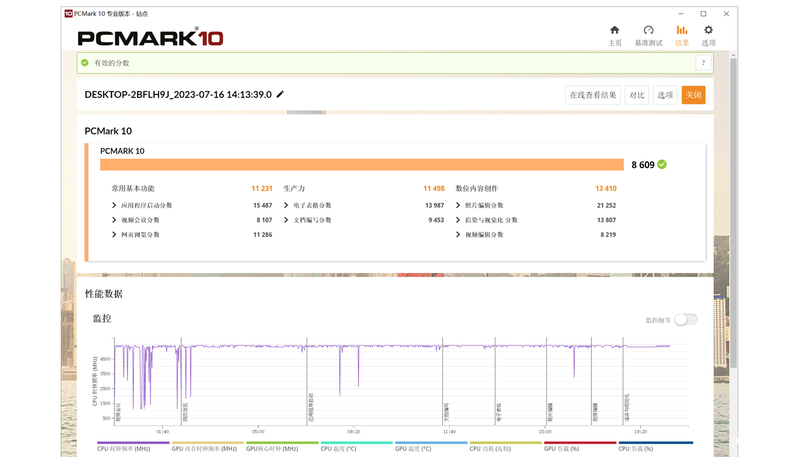
Task: Open the 选项 gear icon in the top navigation
Action: pyautogui.click(x=708, y=30)
